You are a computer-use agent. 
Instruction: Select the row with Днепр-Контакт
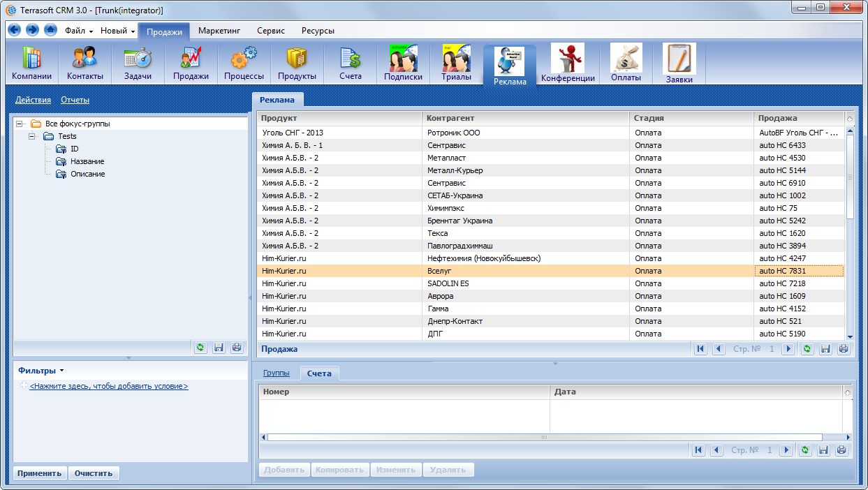551,321
